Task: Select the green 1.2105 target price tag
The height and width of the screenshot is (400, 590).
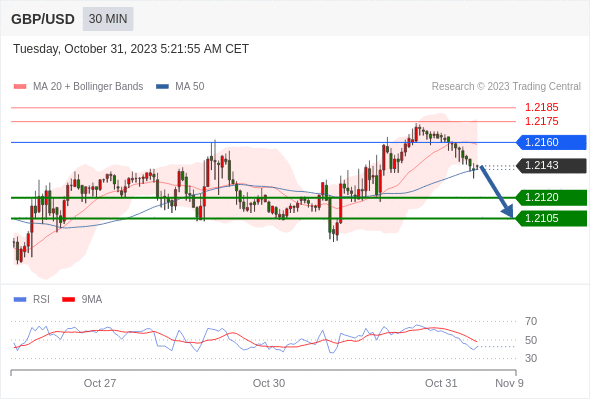Action: click(x=551, y=218)
